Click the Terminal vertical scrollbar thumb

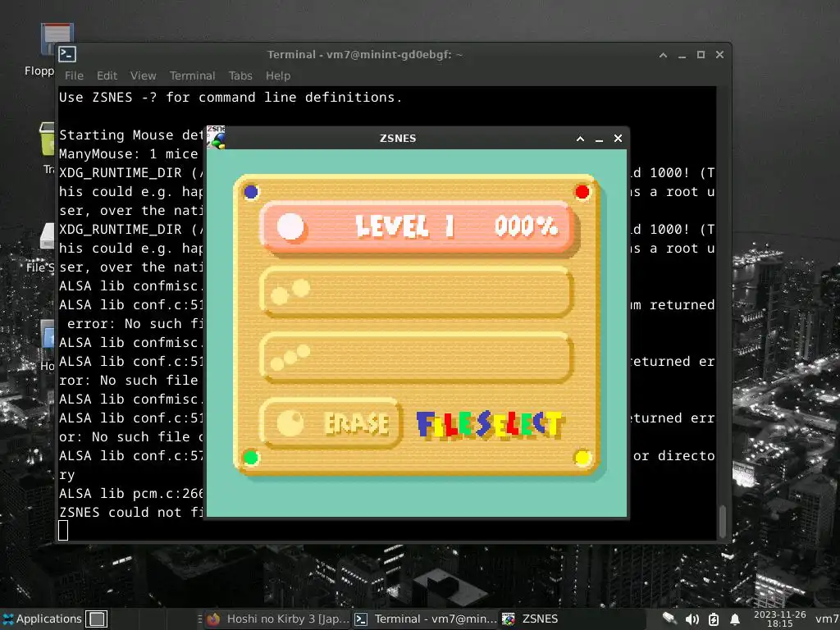click(x=723, y=521)
